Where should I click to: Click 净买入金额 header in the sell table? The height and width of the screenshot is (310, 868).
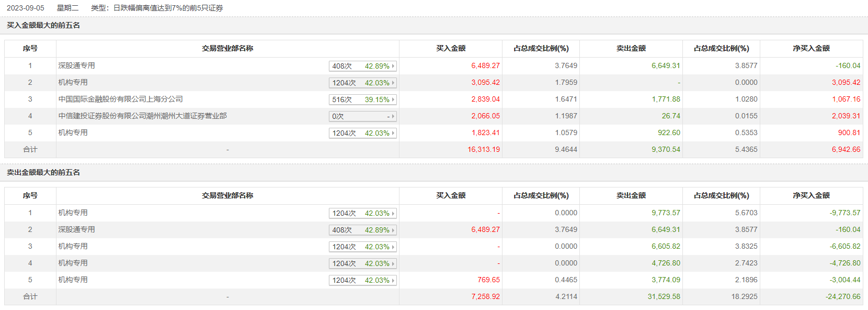click(811, 195)
